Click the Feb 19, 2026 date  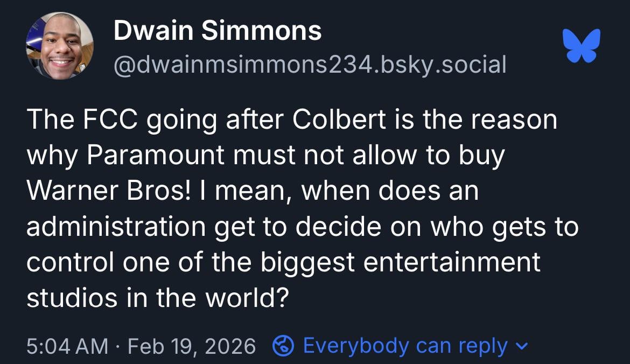(x=191, y=345)
